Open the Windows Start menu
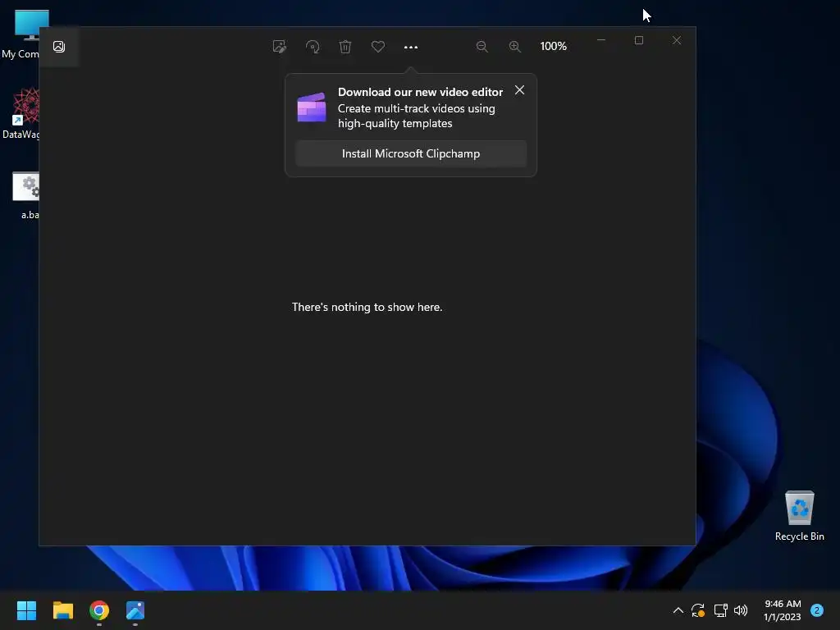This screenshot has width=840, height=630. 26,610
